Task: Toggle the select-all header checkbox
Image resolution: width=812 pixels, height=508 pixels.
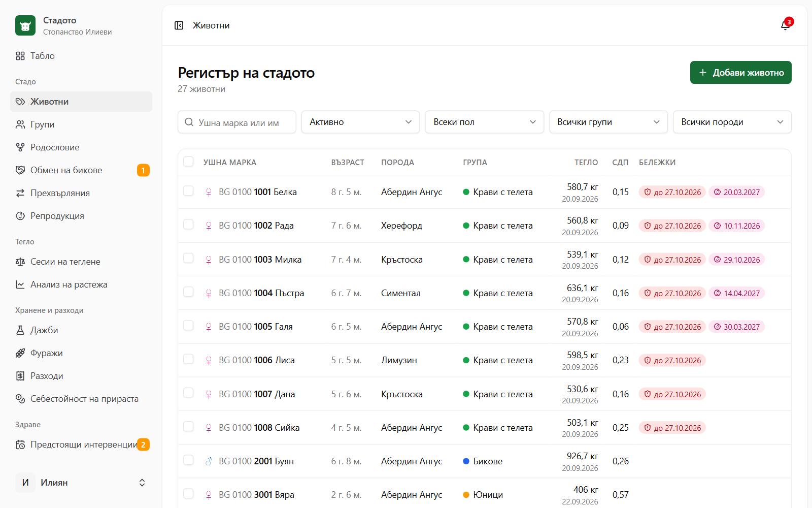Action: click(x=188, y=162)
